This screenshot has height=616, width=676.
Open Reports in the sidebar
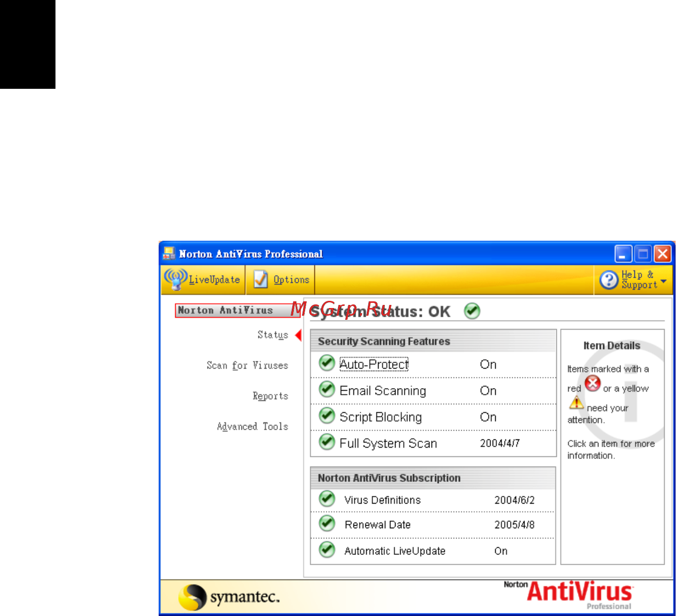click(x=270, y=396)
